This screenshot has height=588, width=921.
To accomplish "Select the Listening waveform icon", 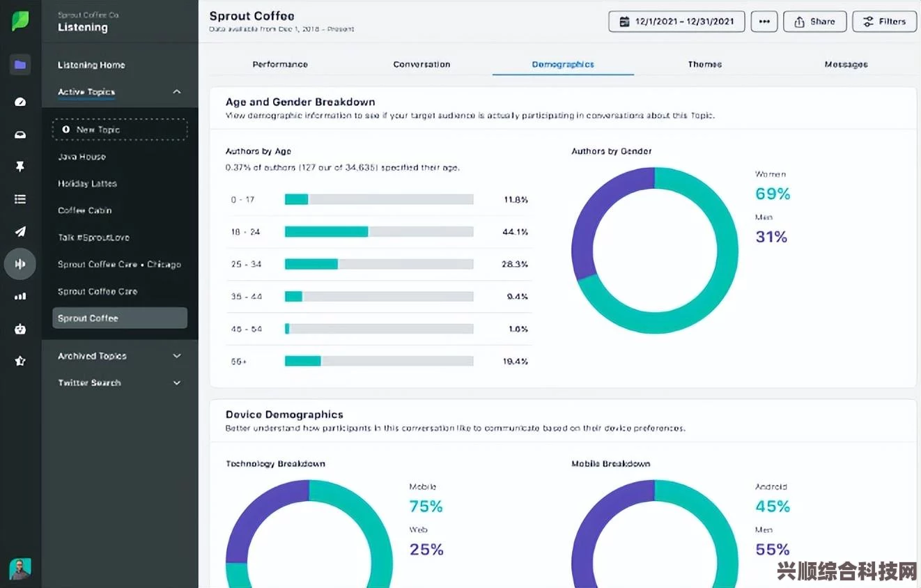I will point(20,264).
